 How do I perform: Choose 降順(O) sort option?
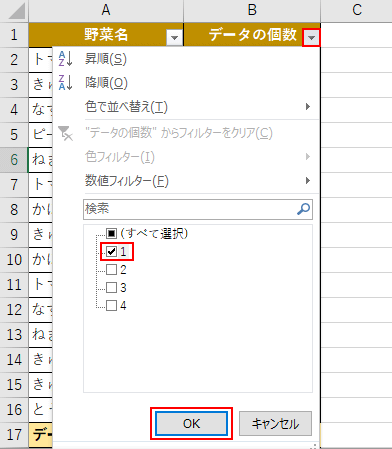[x=106, y=83]
